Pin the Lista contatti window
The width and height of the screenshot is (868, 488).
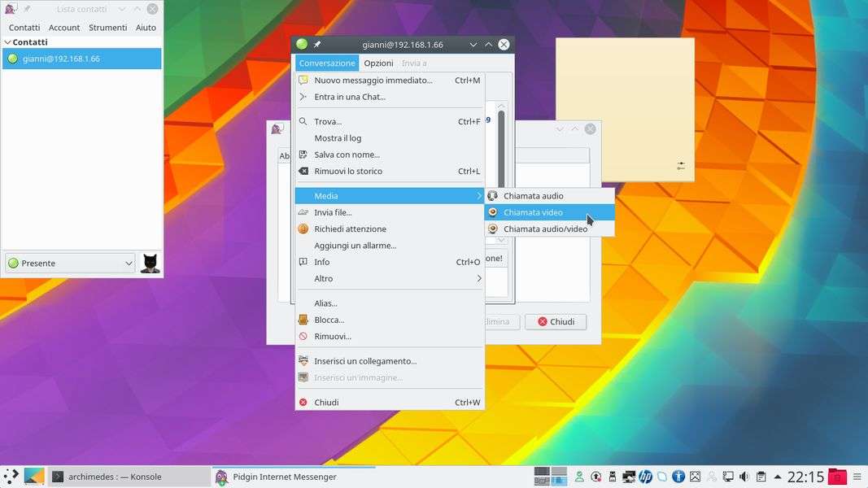click(27, 9)
